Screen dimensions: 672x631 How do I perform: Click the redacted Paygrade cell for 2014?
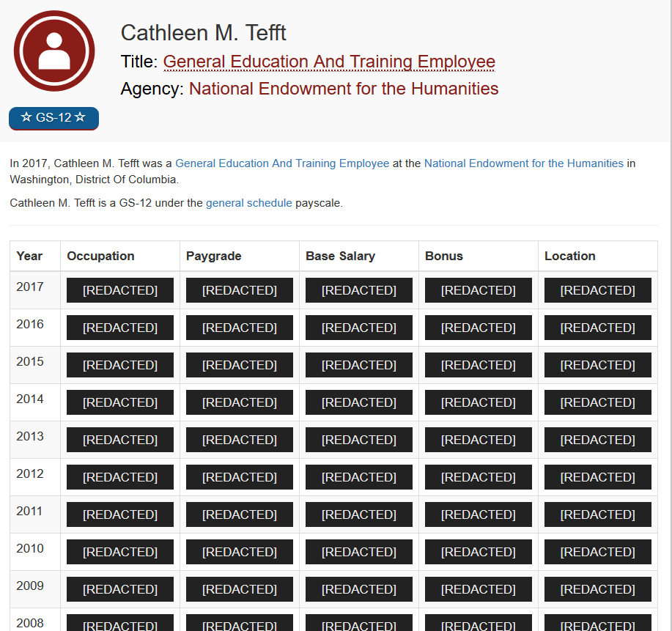[240, 402]
